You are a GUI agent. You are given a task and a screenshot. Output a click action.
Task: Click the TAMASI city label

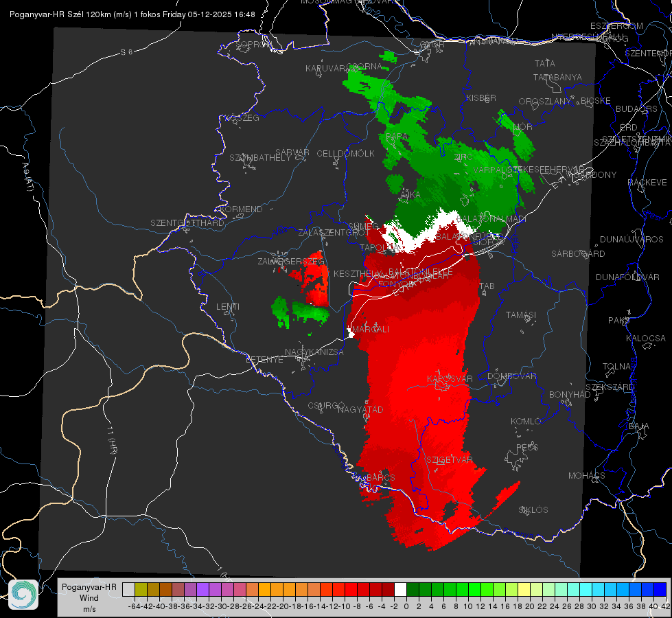[x=521, y=315]
